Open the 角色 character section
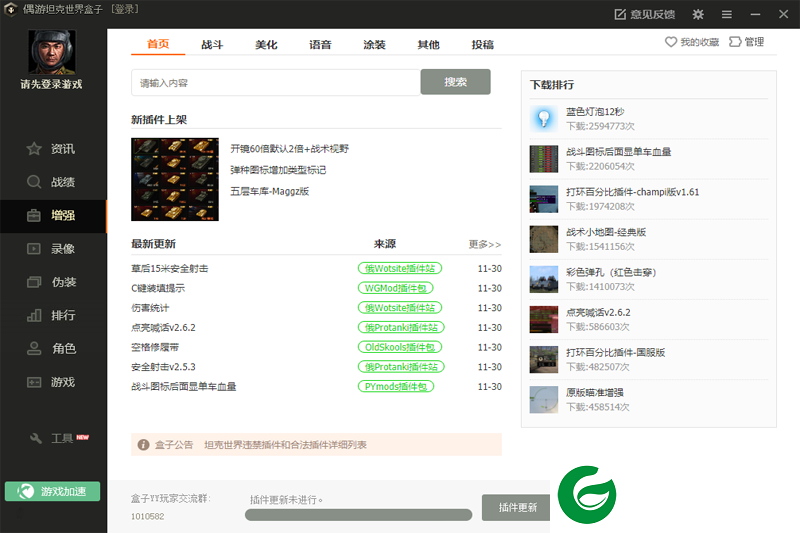This screenshot has width=800, height=533. [53, 348]
